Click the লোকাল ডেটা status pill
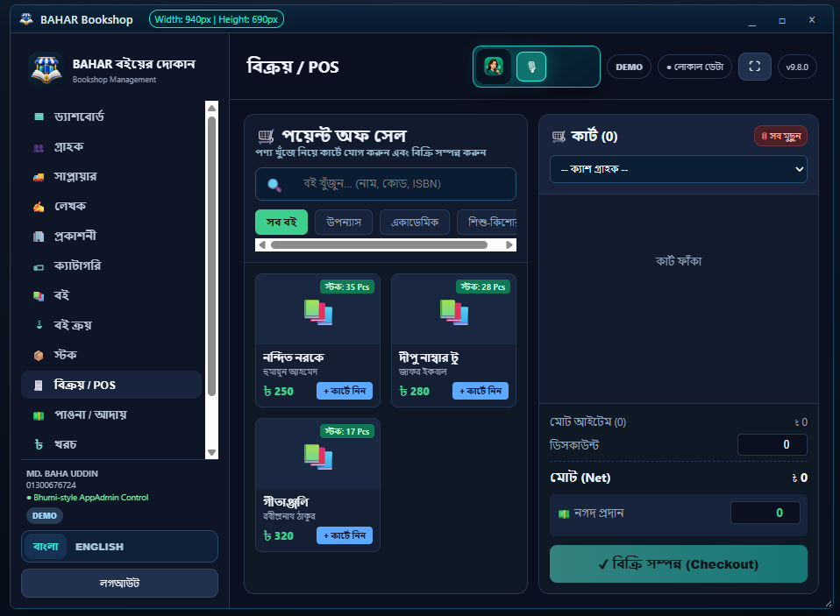 [x=694, y=67]
